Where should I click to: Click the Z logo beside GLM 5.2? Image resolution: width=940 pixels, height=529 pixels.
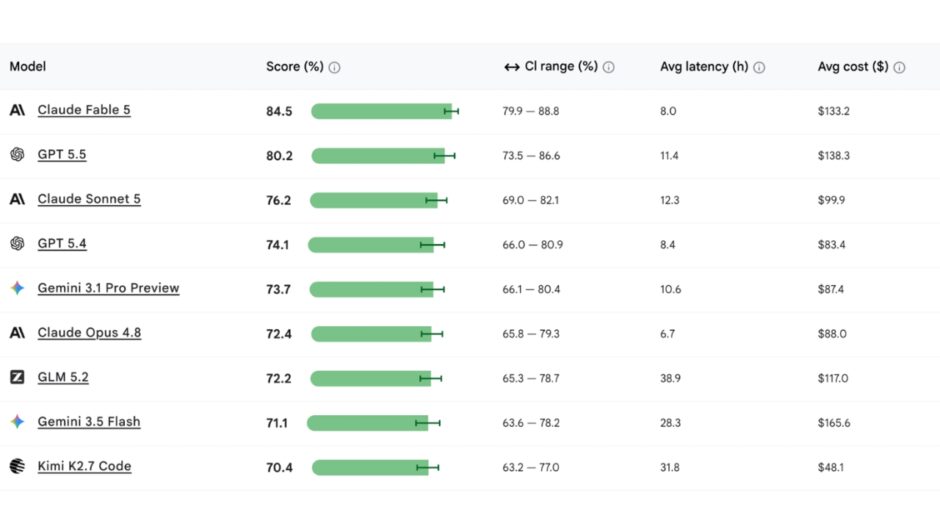(x=17, y=377)
